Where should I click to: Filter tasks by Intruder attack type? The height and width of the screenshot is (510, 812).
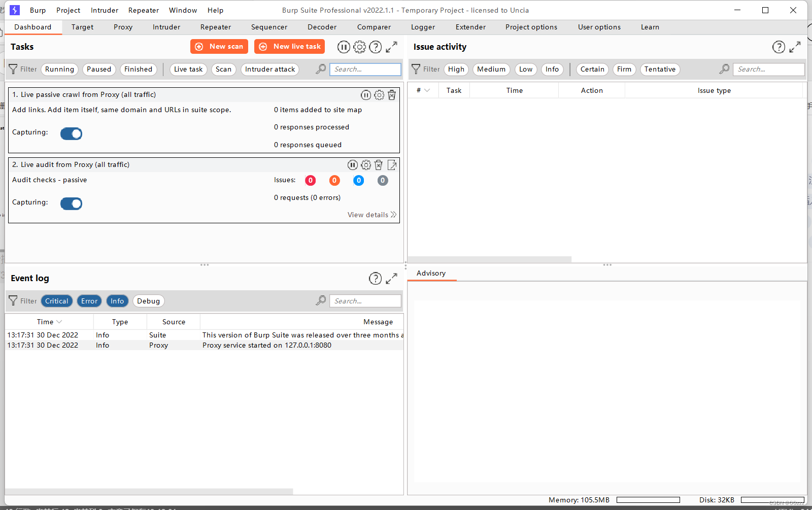(270, 70)
